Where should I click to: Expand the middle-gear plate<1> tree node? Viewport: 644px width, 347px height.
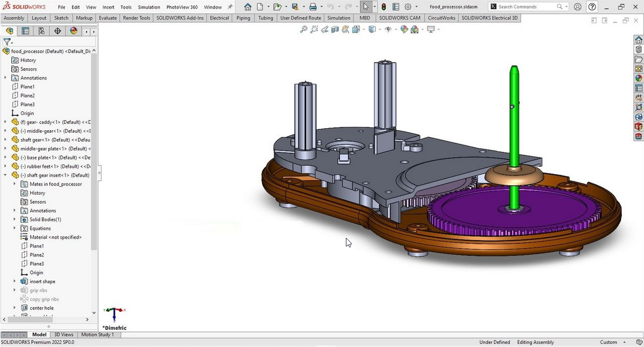6,149
